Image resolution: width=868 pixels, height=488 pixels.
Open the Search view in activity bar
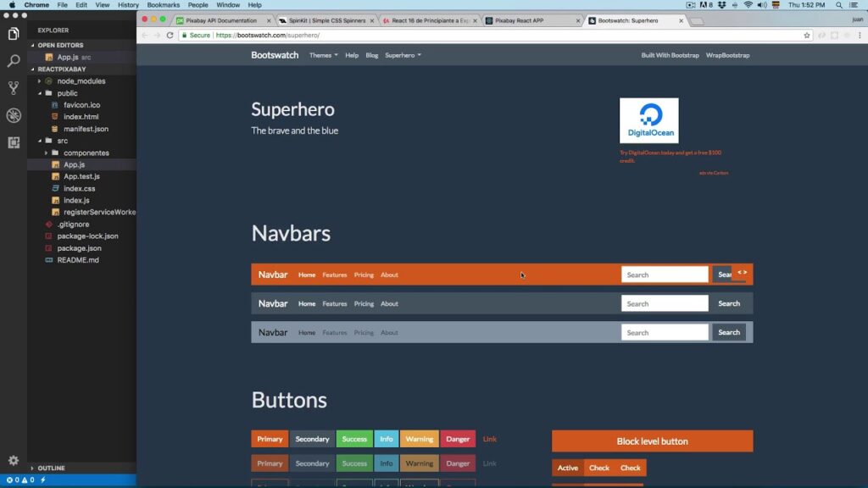coord(14,61)
